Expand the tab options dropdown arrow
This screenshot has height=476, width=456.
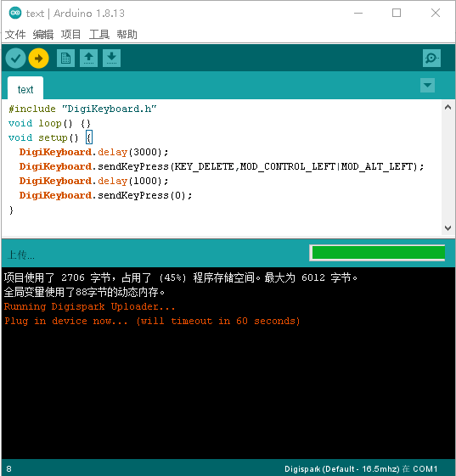click(427, 85)
